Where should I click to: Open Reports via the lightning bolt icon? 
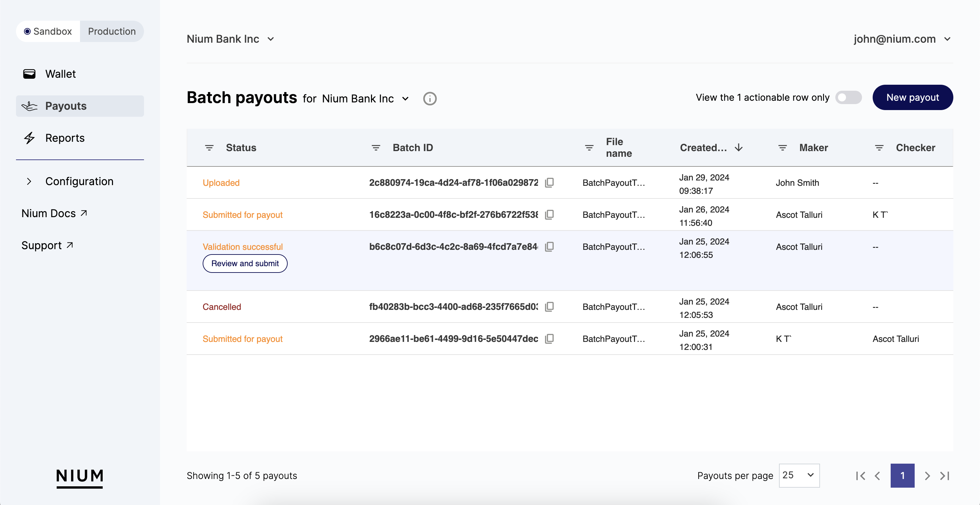click(30, 138)
